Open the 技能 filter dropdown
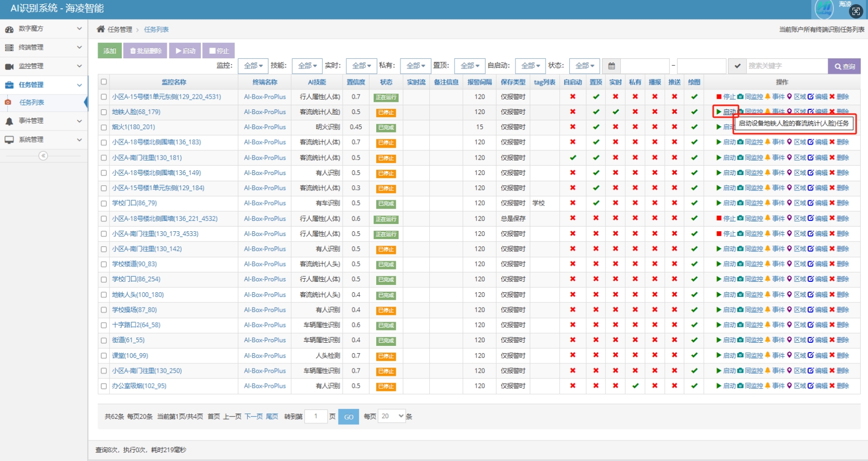This screenshot has height=461, width=868. 307,66
